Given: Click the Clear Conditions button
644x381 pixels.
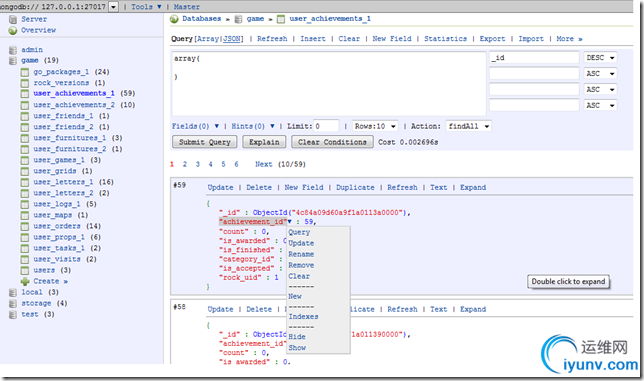Looking at the screenshot, I should point(332,142).
